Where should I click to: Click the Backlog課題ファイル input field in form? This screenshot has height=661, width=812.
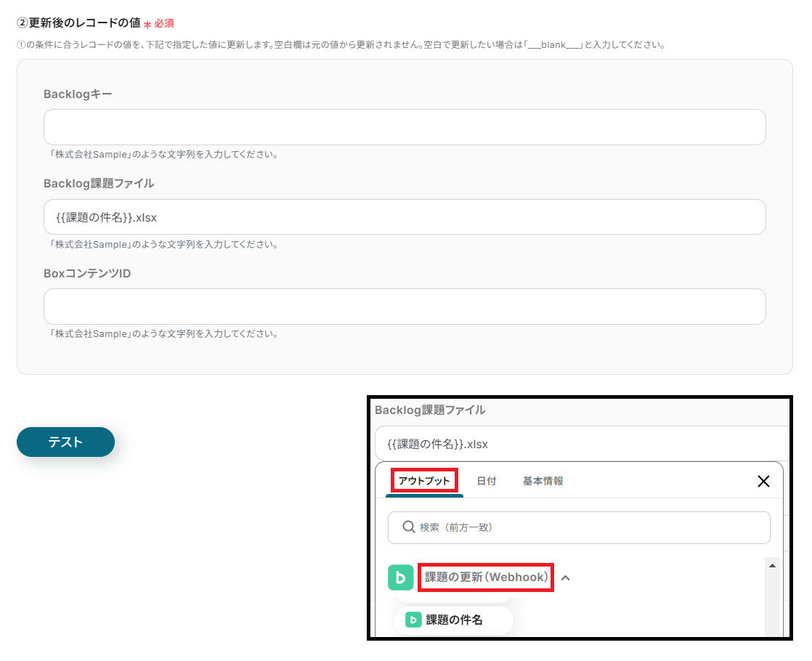pos(405,217)
